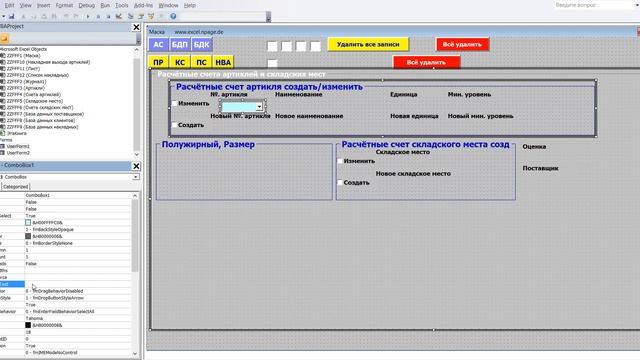Click the yellow ПС button
640x360 pixels.
click(201, 62)
